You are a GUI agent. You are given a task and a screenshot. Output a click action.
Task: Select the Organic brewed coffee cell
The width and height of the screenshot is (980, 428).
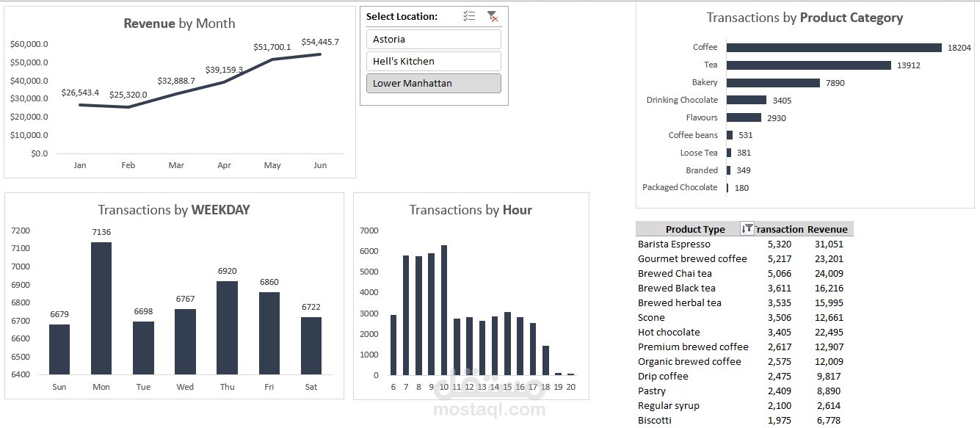(689, 361)
